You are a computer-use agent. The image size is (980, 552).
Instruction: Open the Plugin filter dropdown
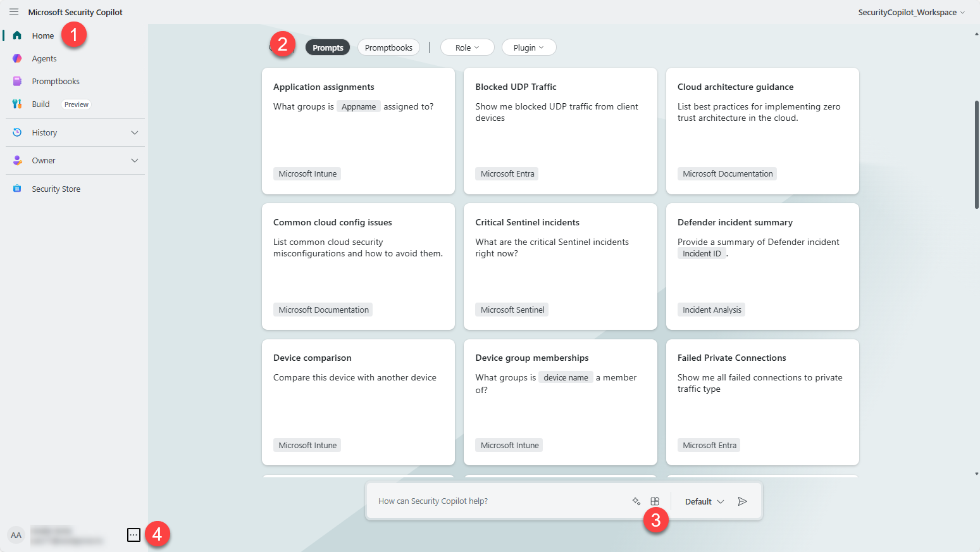529,47
